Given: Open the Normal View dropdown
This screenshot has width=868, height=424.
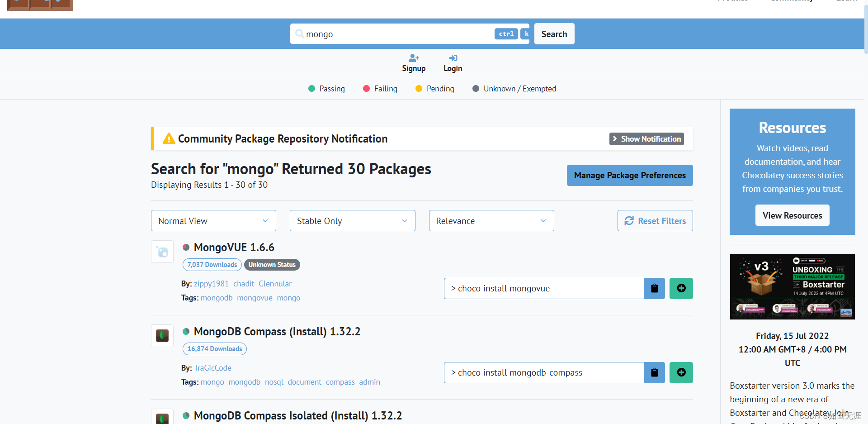Looking at the screenshot, I should click(x=213, y=221).
